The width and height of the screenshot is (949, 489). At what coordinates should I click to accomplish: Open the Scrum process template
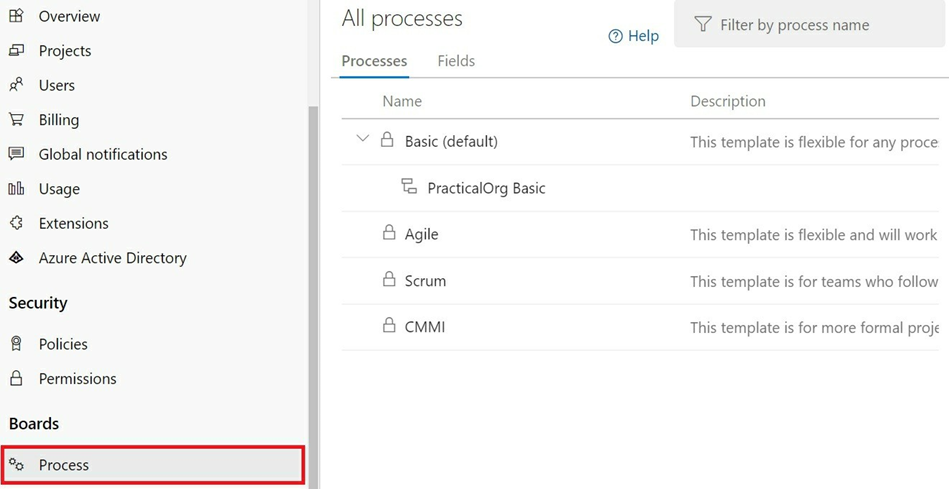coord(425,281)
